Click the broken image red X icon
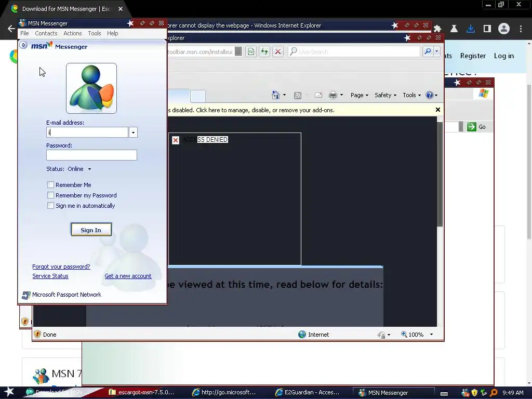 tap(176, 140)
